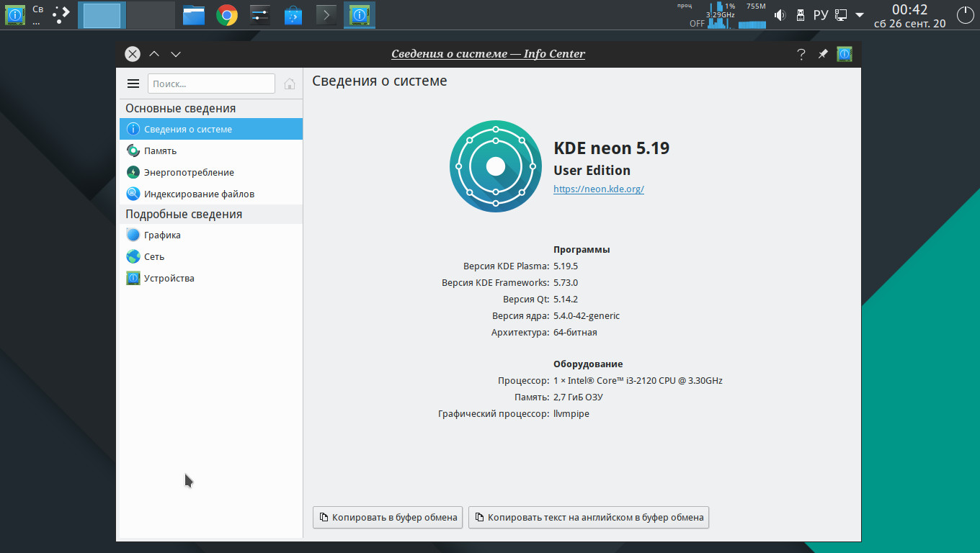
Task: Open the 'Индексирование файлов' search icon entry
Action: (211, 194)
